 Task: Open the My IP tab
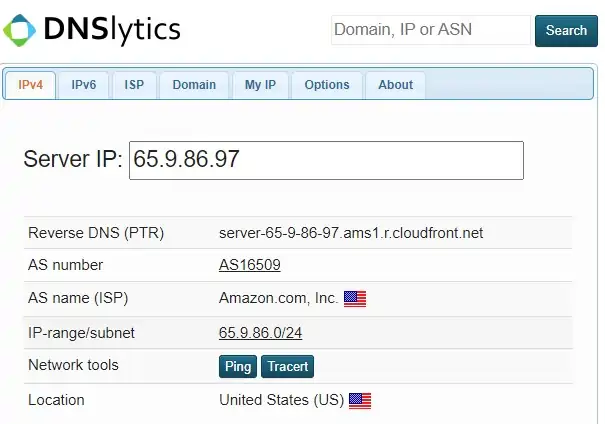click(x=260, y=85)
